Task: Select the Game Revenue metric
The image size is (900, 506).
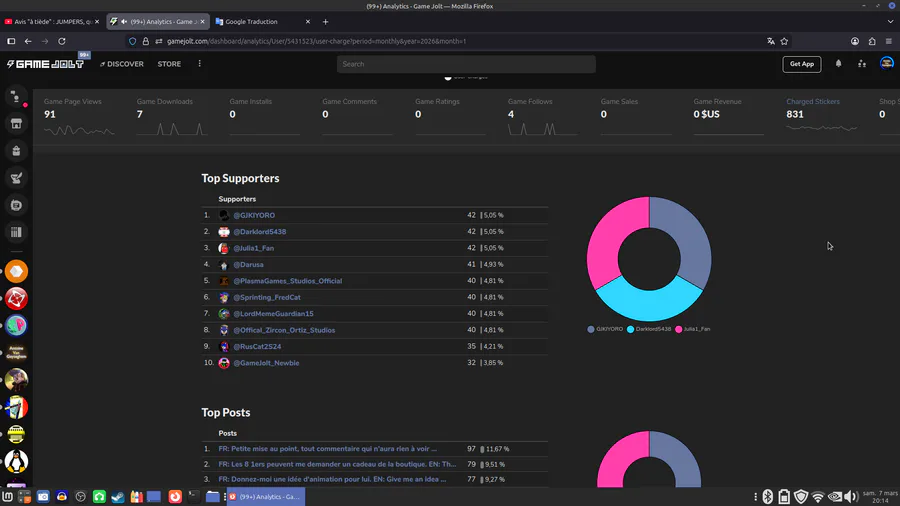Action: (x=729, y=118)
